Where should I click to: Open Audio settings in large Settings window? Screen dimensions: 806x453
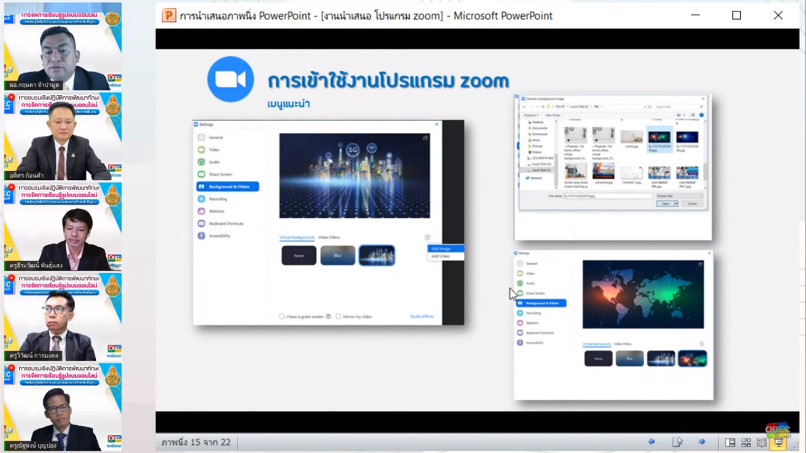click(214, 162)
